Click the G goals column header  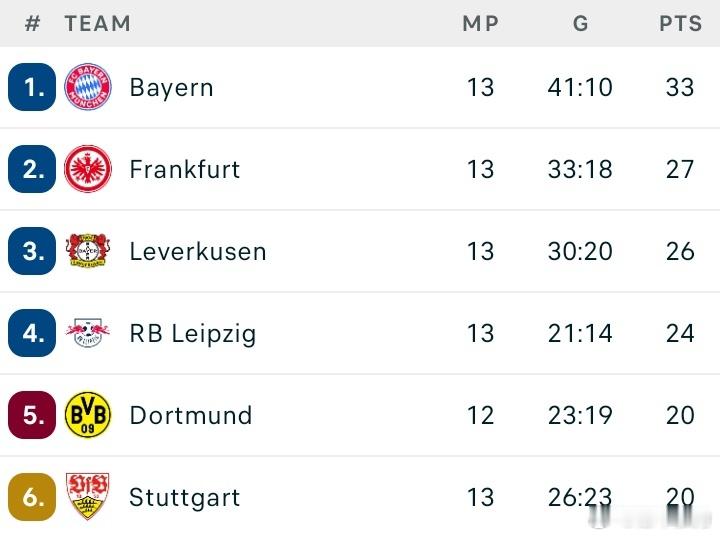coord(580,23)
